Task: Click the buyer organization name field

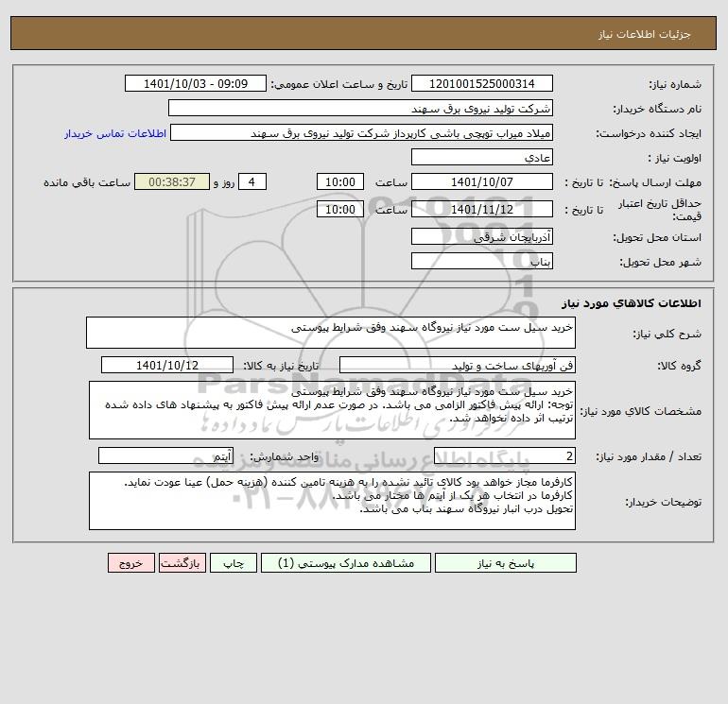Action: coord(360,108)
